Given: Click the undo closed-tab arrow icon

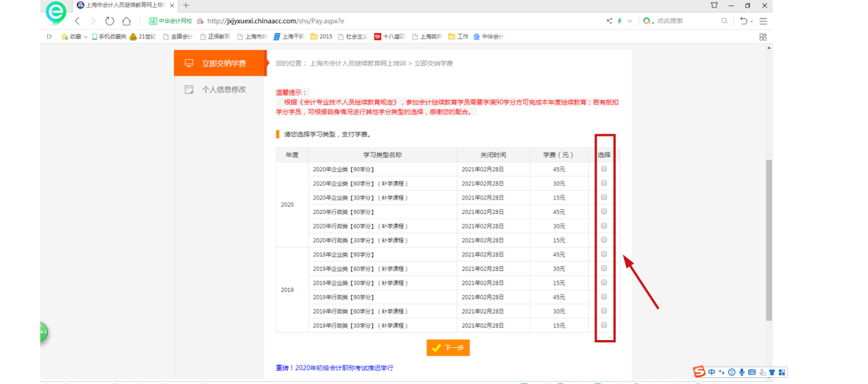Looking at the screenshot, I should pos(743,21).
